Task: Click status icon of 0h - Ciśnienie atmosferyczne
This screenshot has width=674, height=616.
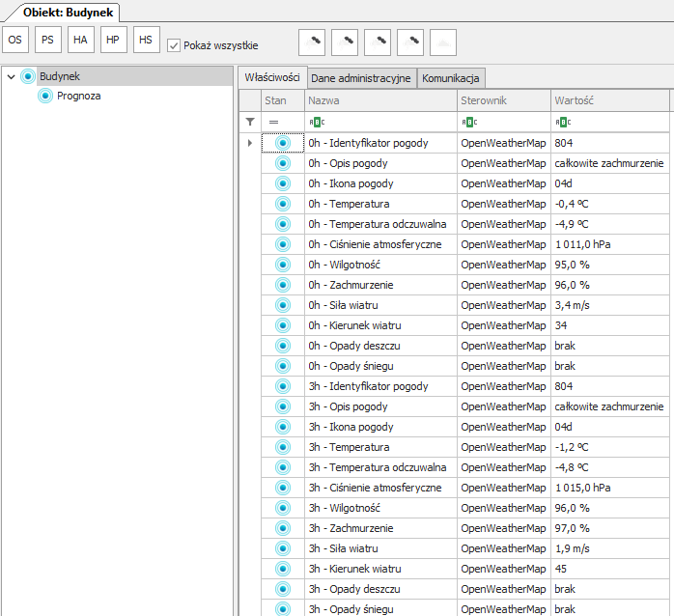Action: [x=283, y=244]
